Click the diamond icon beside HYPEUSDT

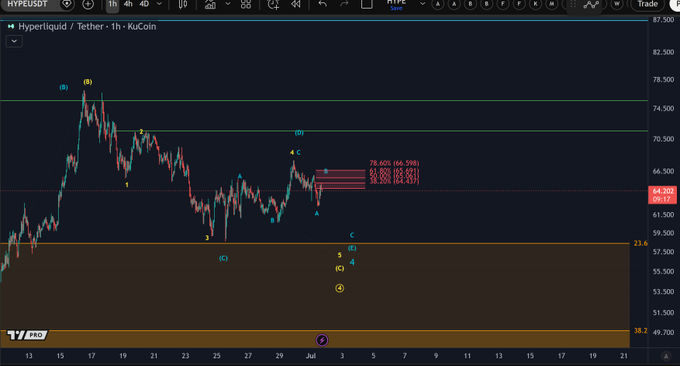(67, 4)
